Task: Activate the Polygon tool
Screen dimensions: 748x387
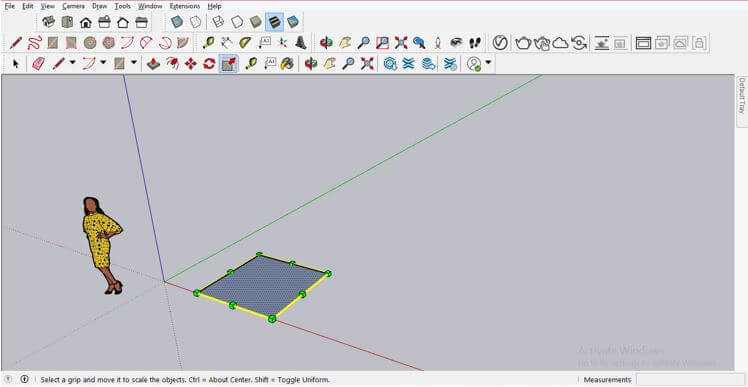Action: tap(108, 43)
